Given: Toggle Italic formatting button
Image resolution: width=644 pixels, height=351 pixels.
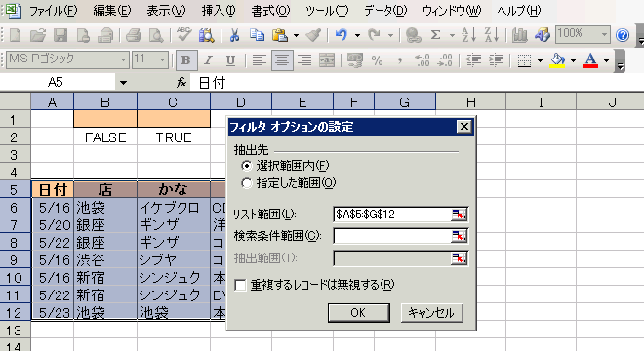Looking at the screenshot, I should click(x=208, y=60).
